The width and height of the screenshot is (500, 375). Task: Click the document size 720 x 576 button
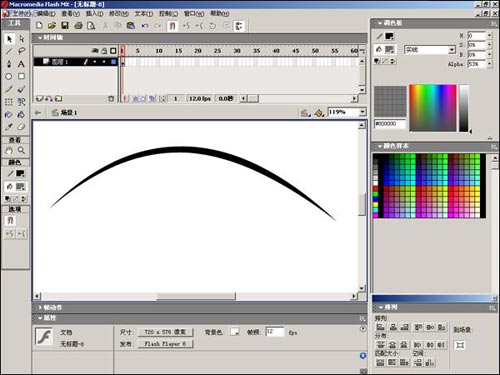[165, 332]
